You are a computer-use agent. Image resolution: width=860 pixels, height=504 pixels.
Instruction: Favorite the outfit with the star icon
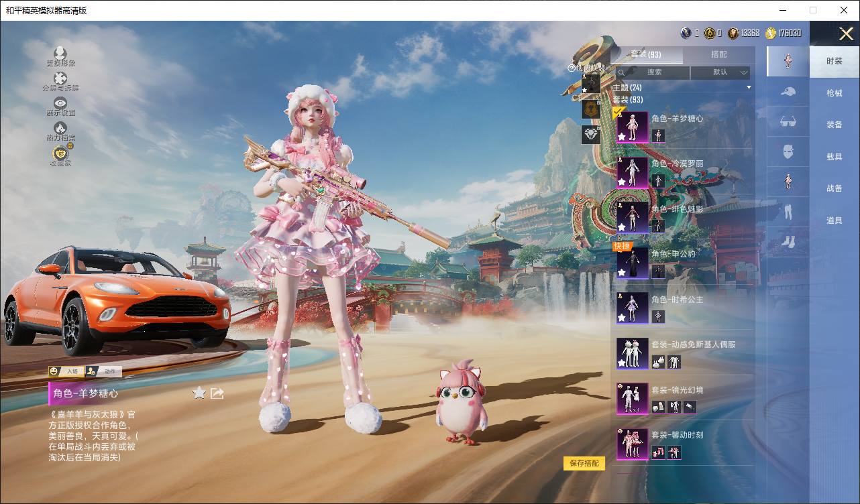pos(199,393)
